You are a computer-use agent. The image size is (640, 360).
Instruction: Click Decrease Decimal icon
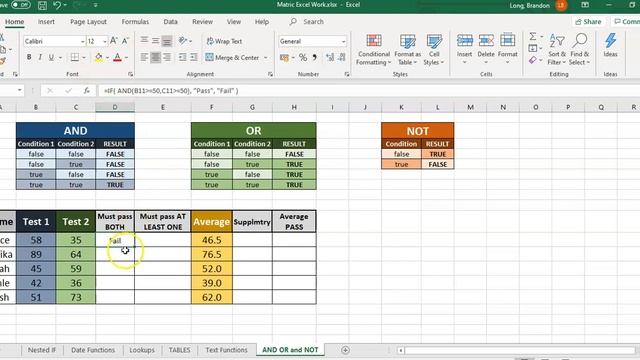[x=342, y=58]
